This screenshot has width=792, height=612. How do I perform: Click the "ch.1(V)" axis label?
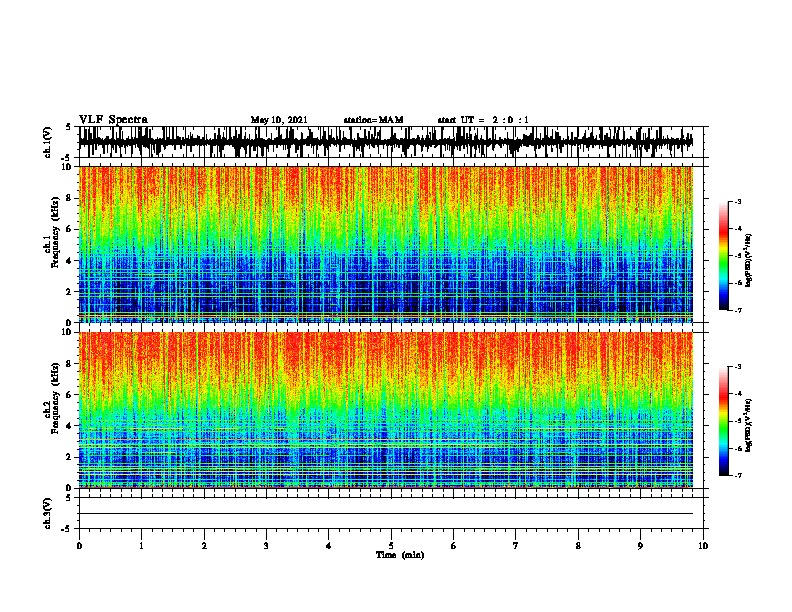pos(48,142)
